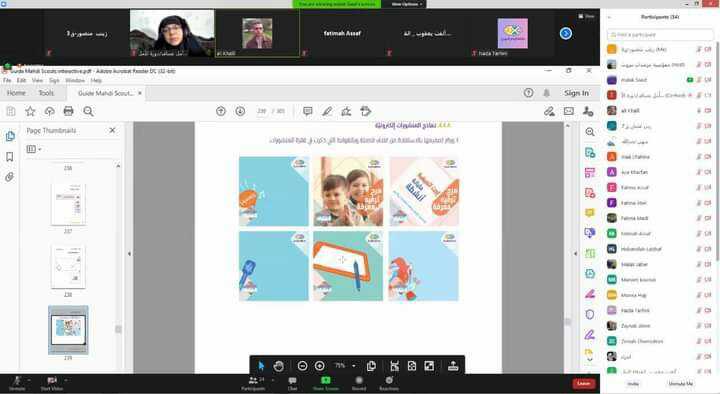
Task: Add a bookmark star to the document
Action: click(30, 111)
